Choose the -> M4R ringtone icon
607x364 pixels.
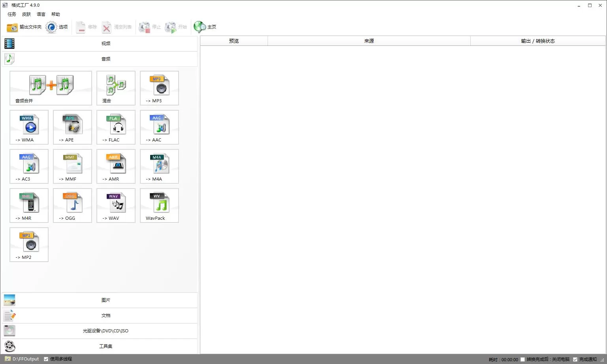pyautogui.click(x=29, y=206)
